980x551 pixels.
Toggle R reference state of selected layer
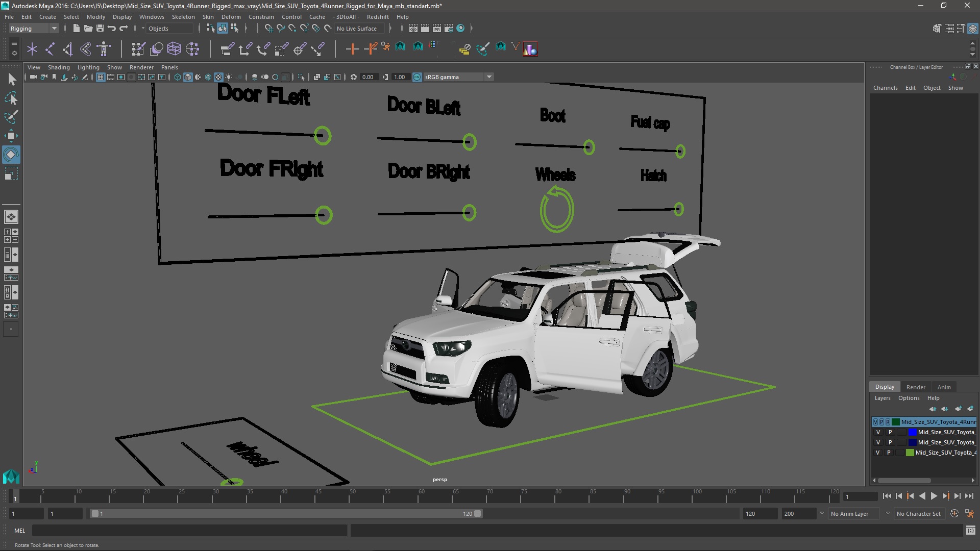click(888, 422)
